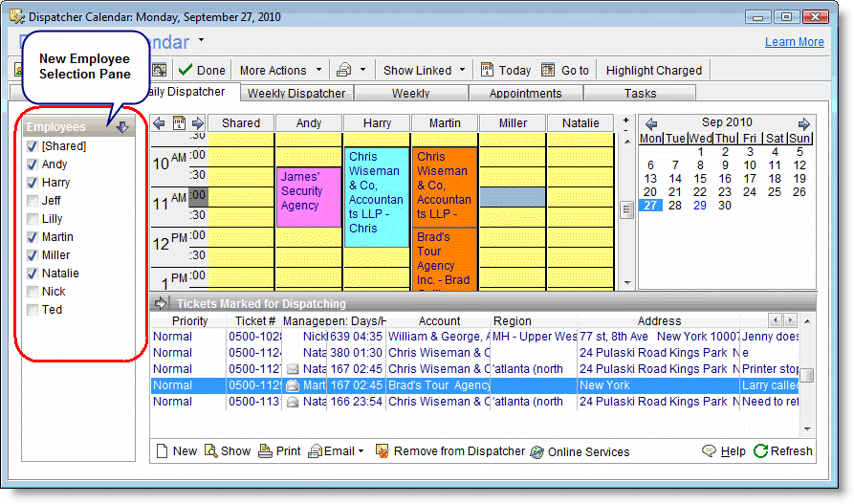Sort tickets by Address column header
Viewport: 854px width, 504px height.
pyautogui.click(x=659, y=321)
